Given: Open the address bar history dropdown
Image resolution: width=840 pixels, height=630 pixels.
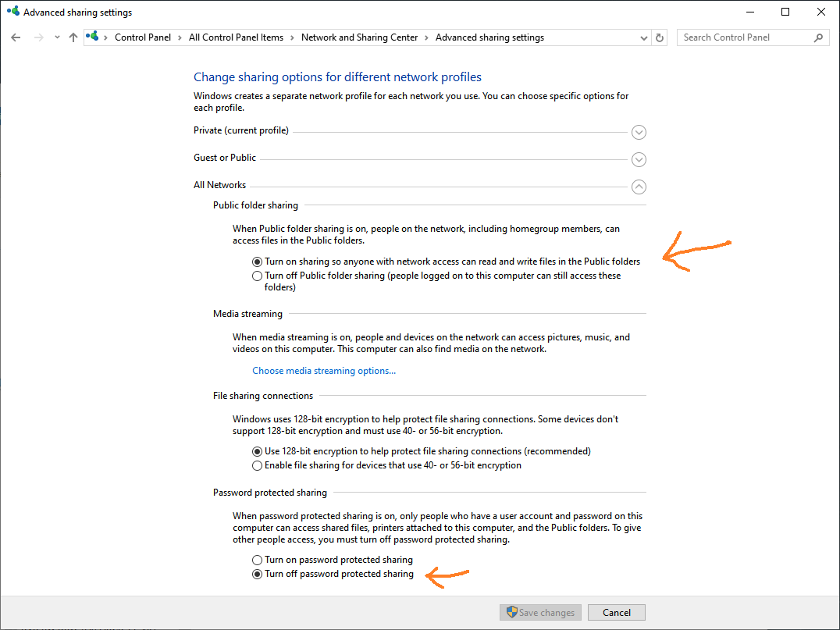Looking at the screenshot, I should click(x=644, y=37).
